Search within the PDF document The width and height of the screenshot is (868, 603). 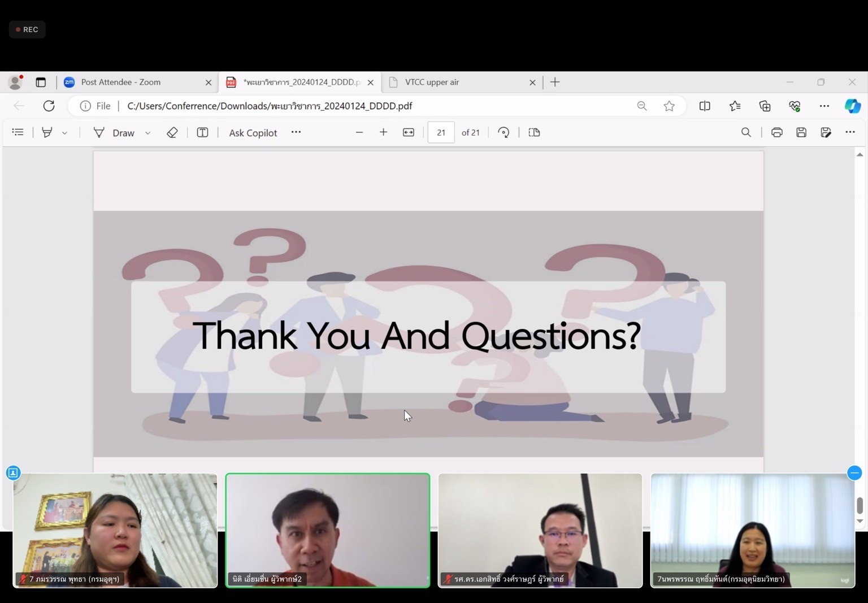point(746,132)
